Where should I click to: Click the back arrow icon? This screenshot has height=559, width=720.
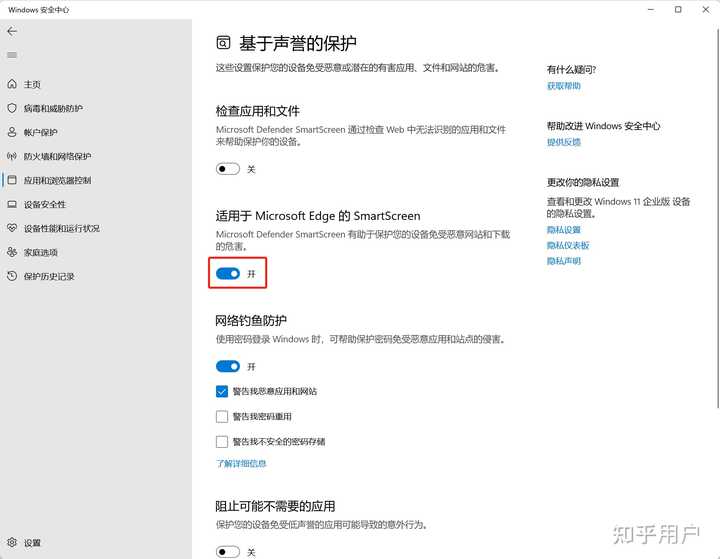(x=12, y=31)
